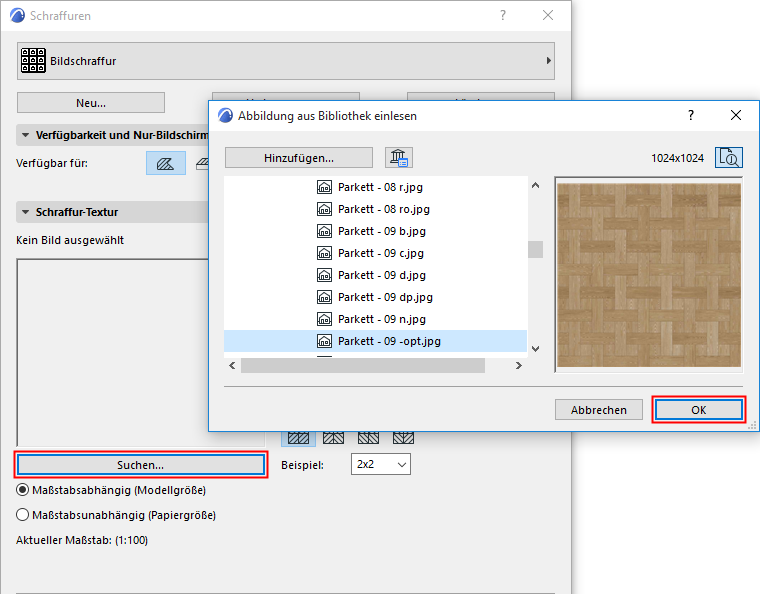
Task: Select Parkett - 09 dp.jpg
Action: click(376, 297)
